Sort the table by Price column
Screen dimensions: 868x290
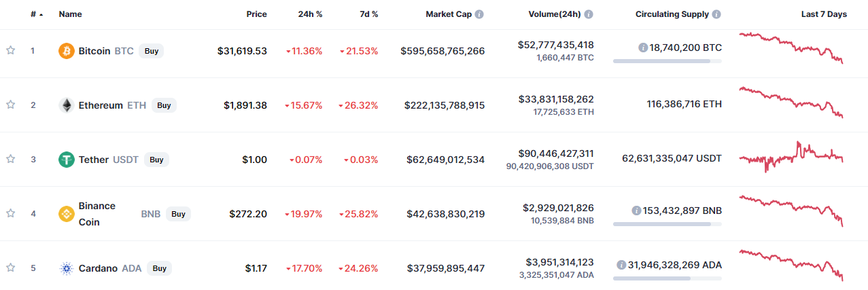[256, 14]
